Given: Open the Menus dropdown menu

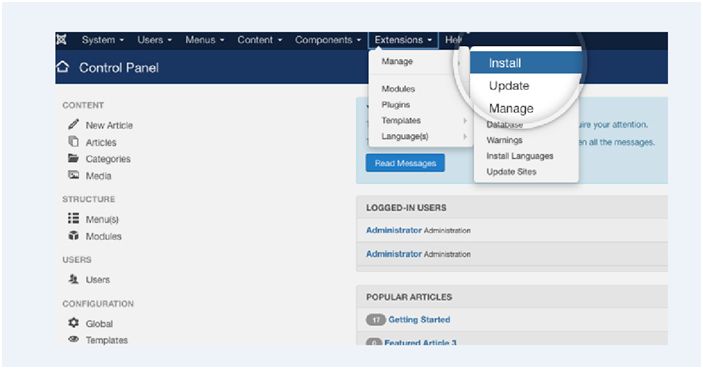Looking at the screenshot, I should [x=204, y=40].
